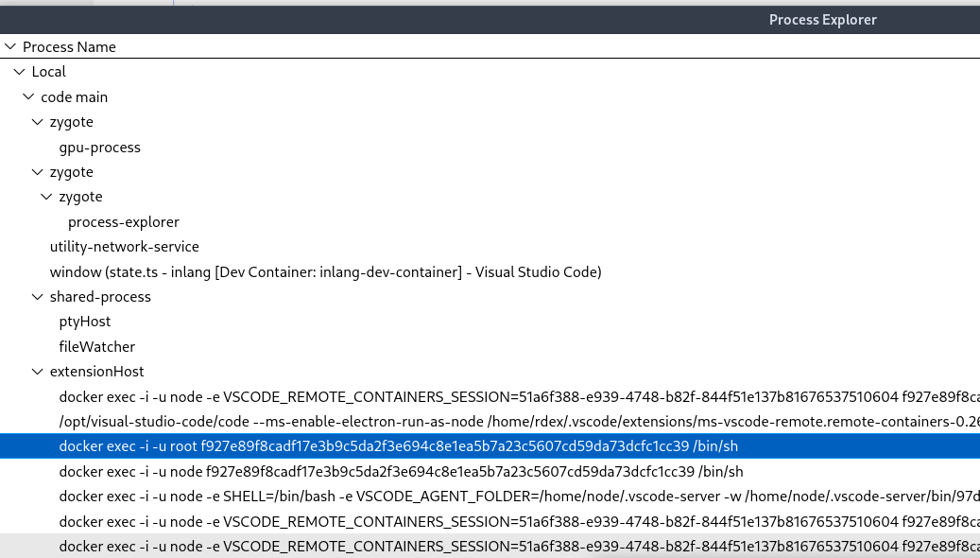Screen dimensions: 980x558
Task: Collapse the innermost zygote containing process-explorer
Action: pyautogui.click(x=47, y=196)
